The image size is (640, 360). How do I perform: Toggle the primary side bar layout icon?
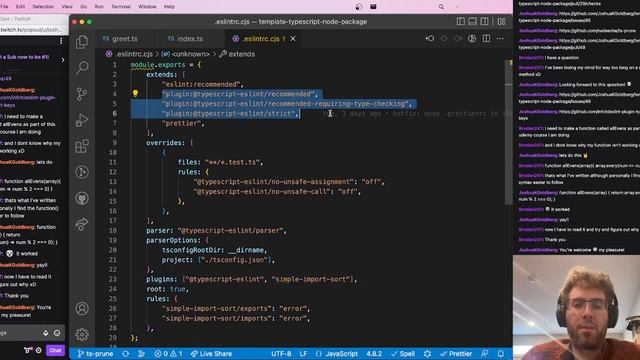[460, 22]
